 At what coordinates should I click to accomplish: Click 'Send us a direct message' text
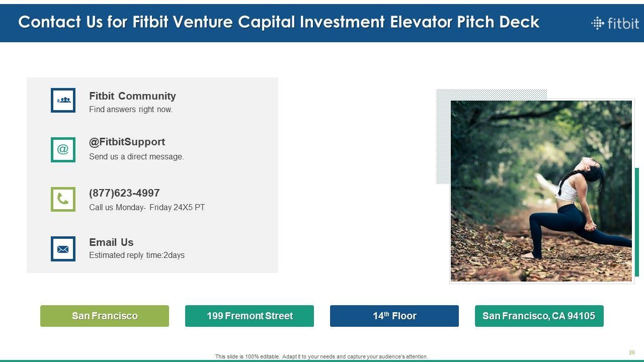coord(136,156)
